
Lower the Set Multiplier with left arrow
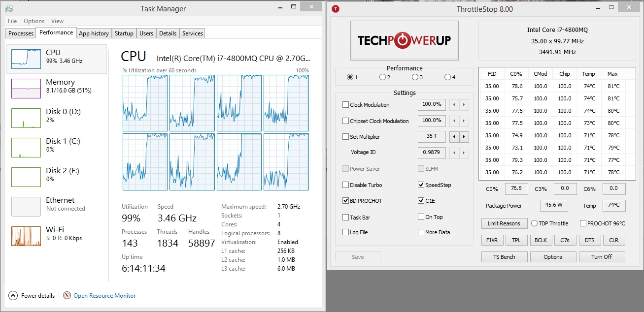click(x=455, y=136)
